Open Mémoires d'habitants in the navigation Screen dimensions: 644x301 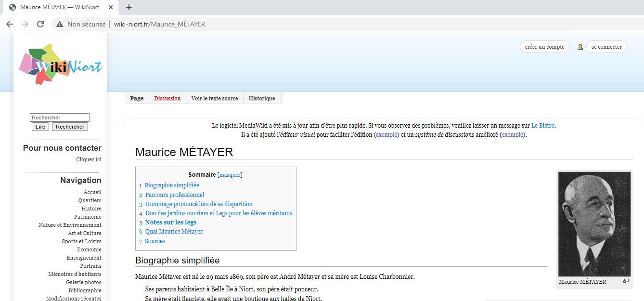pos(75,274)
